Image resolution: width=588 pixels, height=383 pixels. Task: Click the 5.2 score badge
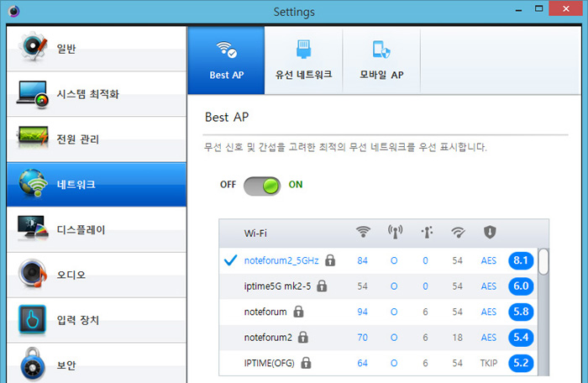[x=521, y=363]
